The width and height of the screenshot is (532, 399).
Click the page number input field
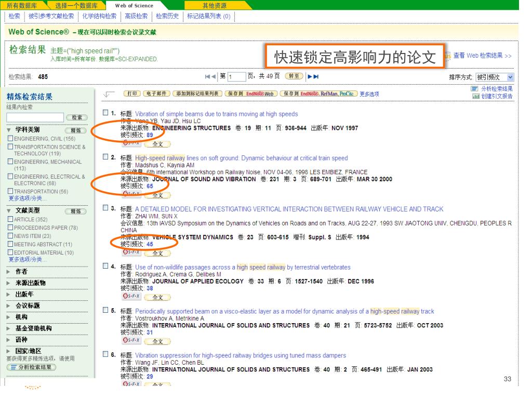(236, 77)
